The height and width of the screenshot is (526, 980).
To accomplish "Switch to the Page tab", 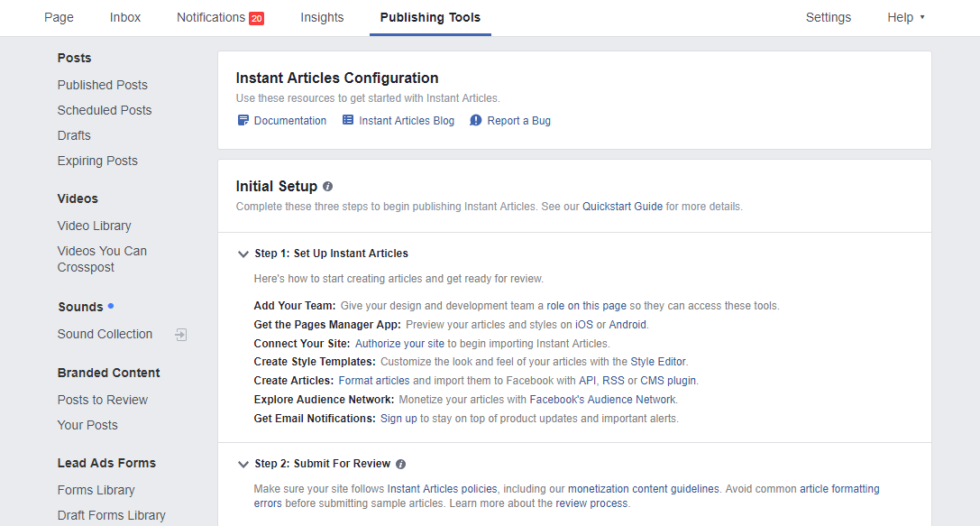I will click(x=59, y=17).
